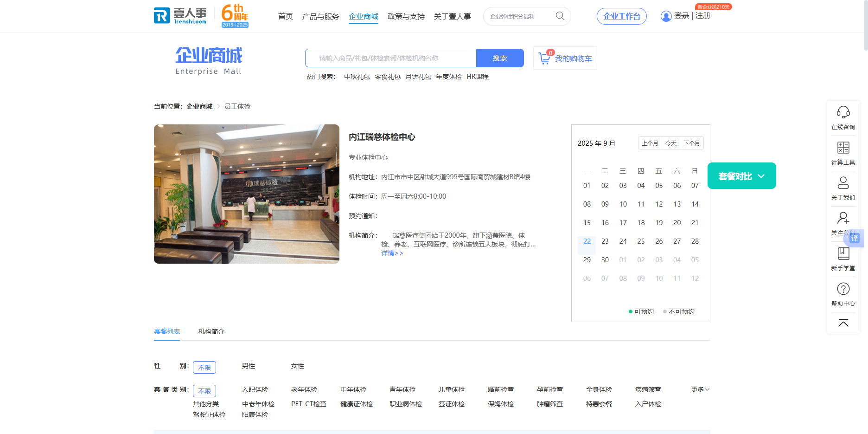Jump to 今天 in the calendar
868x434 pixels.
[x=671, y=143]
